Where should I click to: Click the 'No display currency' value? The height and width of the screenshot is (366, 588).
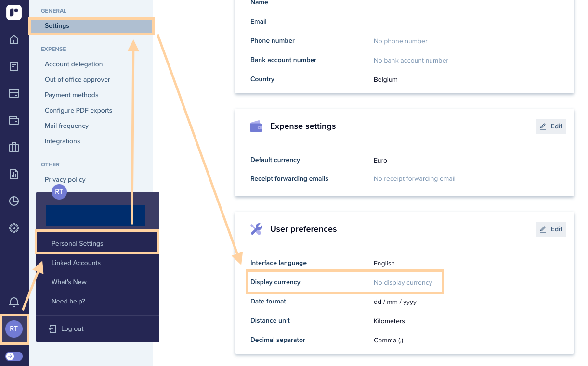[403, 283]
